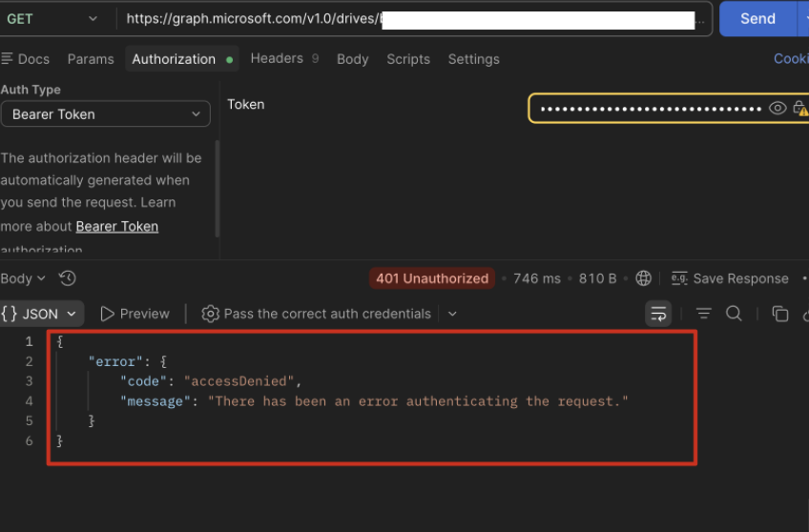
Task: Follow the Bearer Token help link
Action: coord(117,226)
